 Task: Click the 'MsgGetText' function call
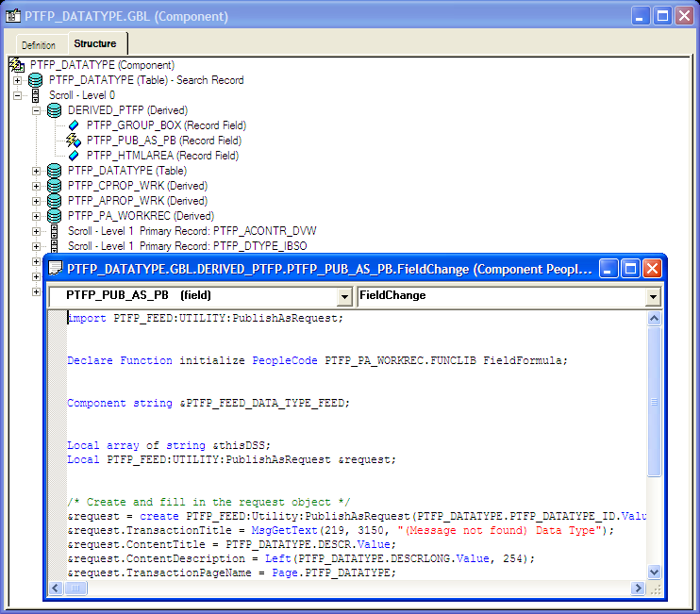point(284,530)
